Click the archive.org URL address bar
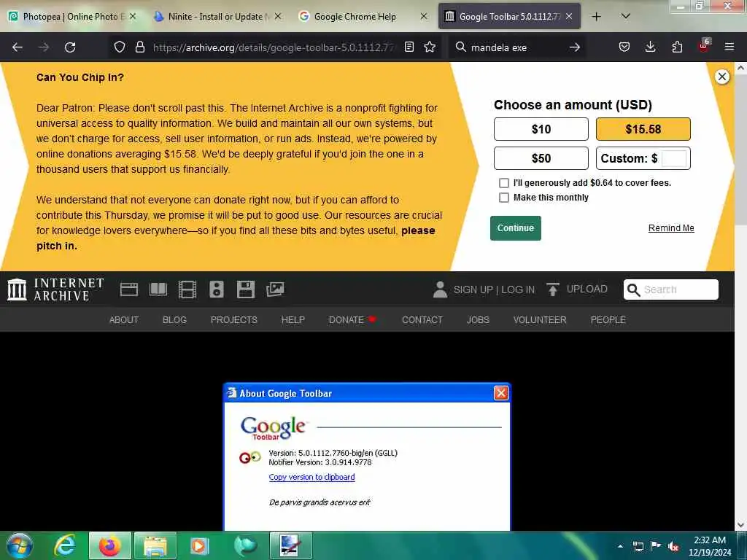Viewport: 747px width, 560px height. (274, 47)
